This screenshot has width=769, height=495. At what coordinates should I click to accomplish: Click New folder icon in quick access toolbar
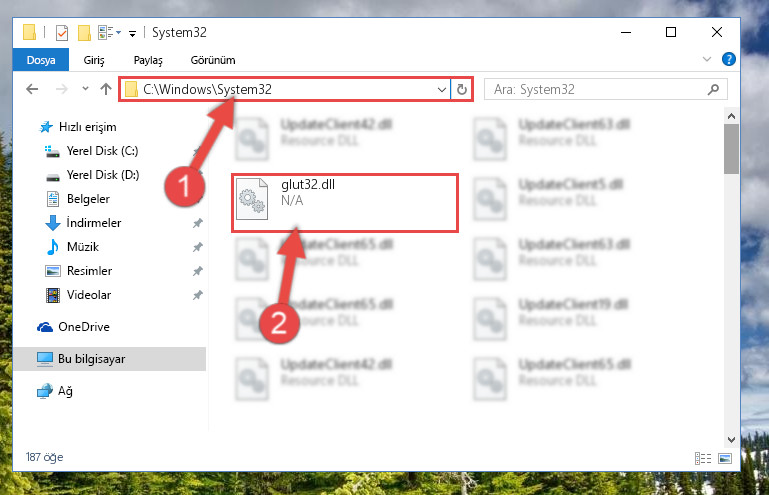click(x=84, y=33)
